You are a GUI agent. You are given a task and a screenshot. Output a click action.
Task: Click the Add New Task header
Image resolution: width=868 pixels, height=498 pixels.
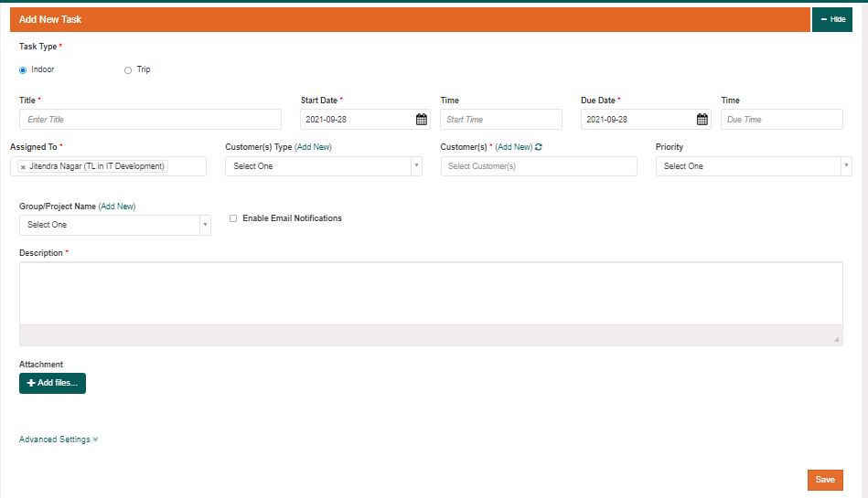(410, 19)
